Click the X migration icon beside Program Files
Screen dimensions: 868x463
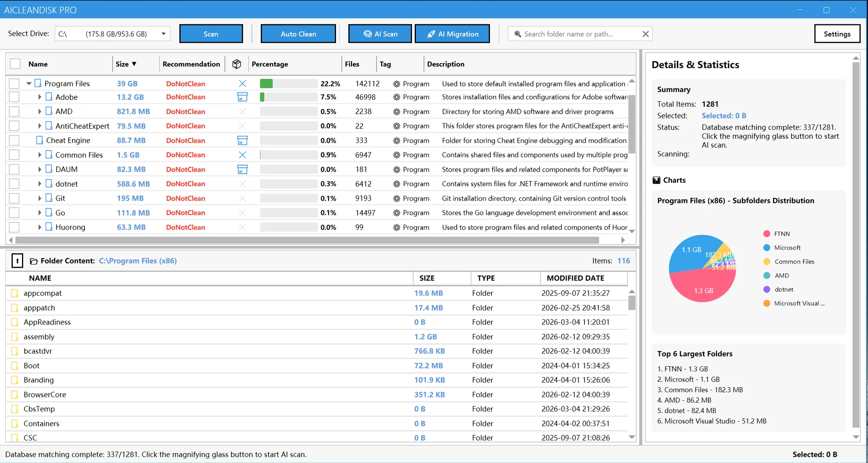pyautogui.click(x=242, y=83)
